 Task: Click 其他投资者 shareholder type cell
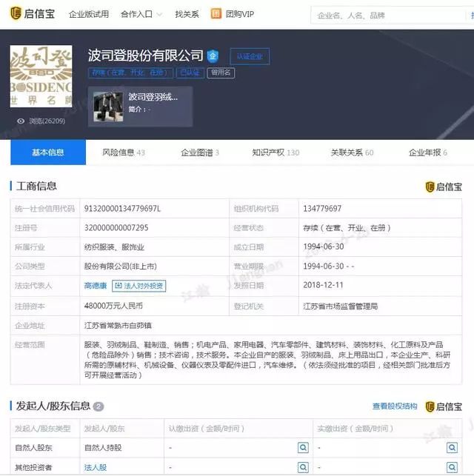click(x=34, y=468)
